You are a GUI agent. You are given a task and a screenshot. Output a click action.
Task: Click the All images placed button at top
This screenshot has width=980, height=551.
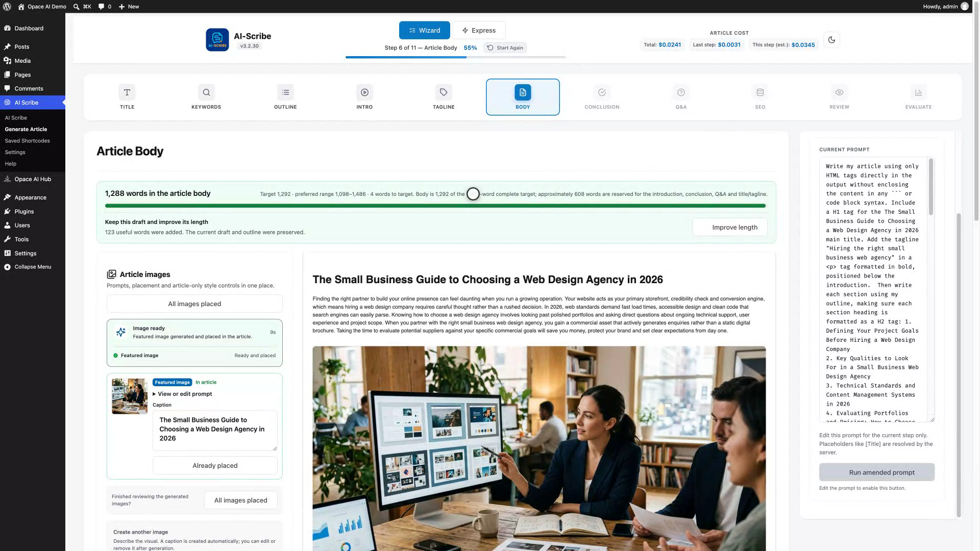pyautogui.click(x=194, y=304)
